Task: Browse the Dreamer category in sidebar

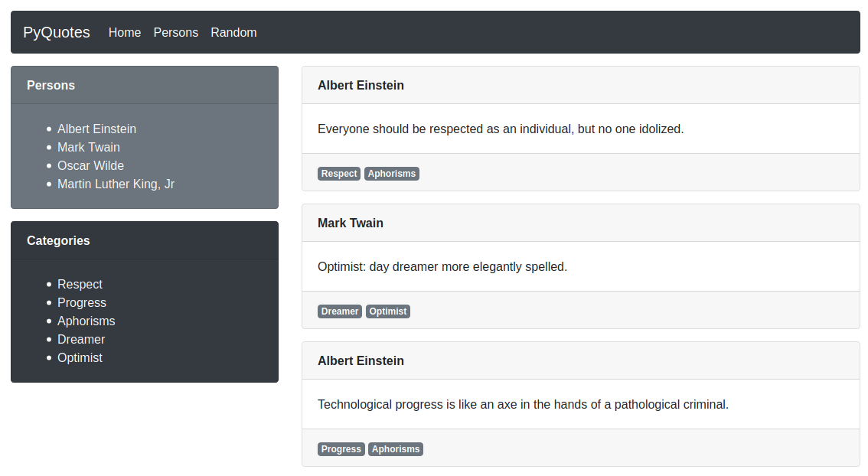Action: pyautogui.click(x=81, y=339)
